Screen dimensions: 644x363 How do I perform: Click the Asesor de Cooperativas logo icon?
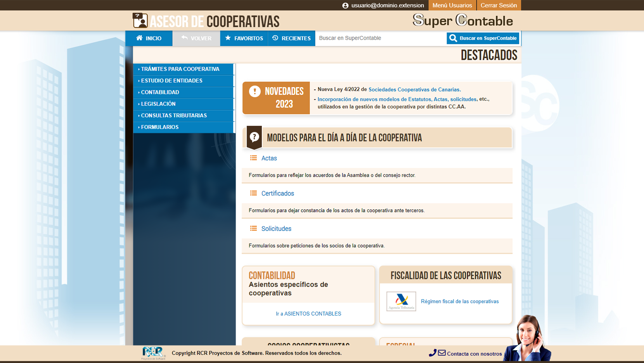point(140,21)
